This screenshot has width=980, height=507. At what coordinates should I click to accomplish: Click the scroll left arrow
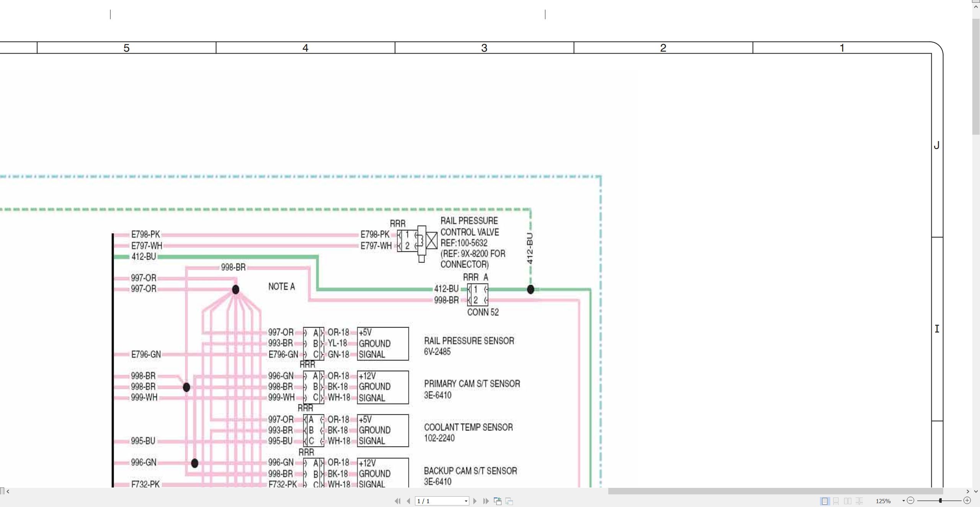click(8, 491)
